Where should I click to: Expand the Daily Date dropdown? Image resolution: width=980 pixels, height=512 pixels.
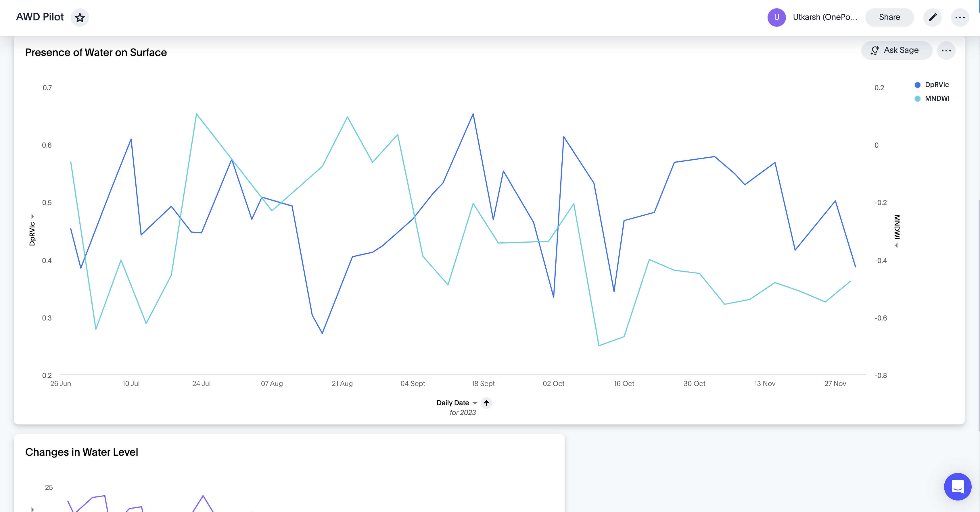[474, 403]
